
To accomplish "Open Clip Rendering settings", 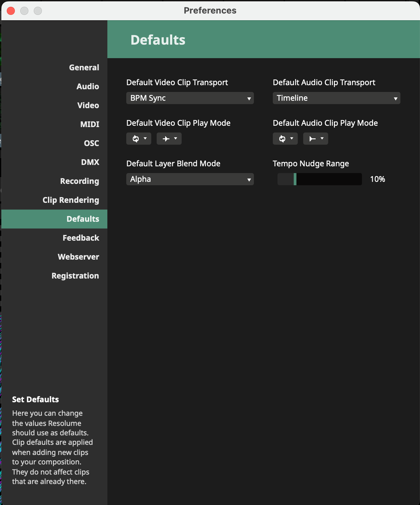I will (71, 200).
